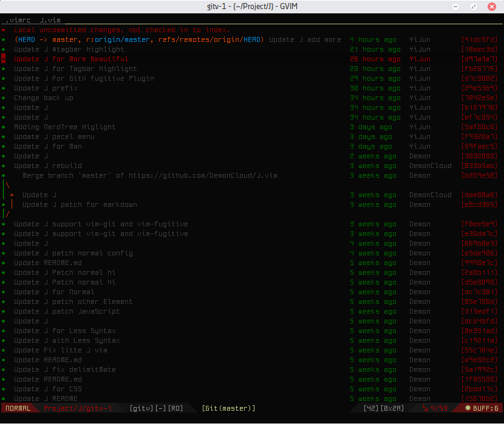Screen dimensions: 504x424
Task: Click the [Git(master)] branch indicator
Action: 228,408
